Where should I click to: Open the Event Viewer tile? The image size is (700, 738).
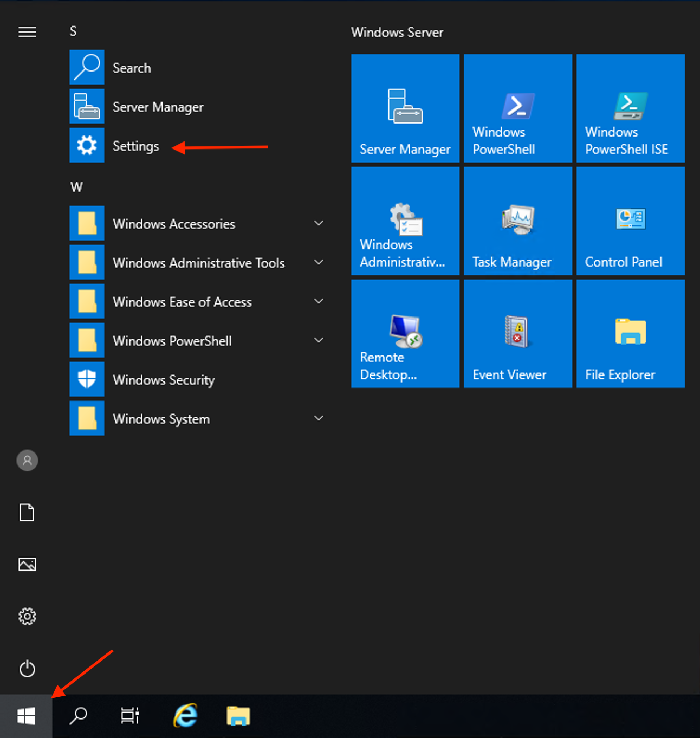[518, 334]
